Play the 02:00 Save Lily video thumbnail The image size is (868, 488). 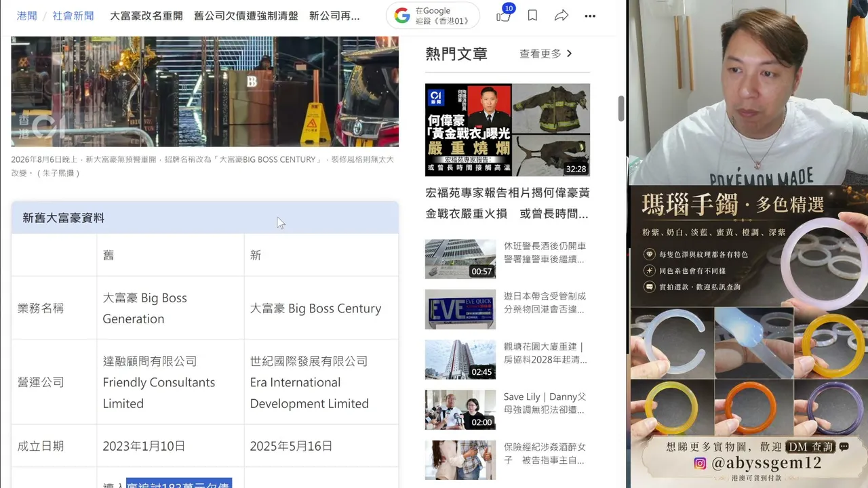coord(460,409)
